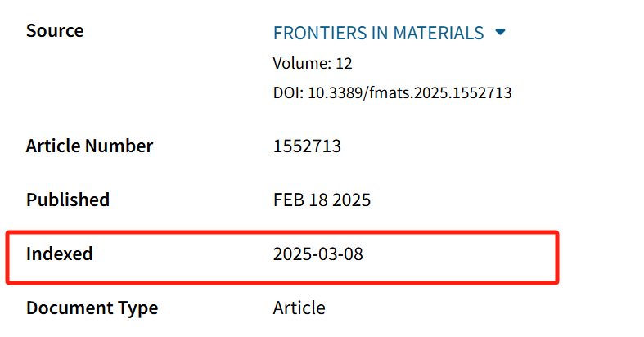Click the Source field label
644x337 pixels.
55,31
